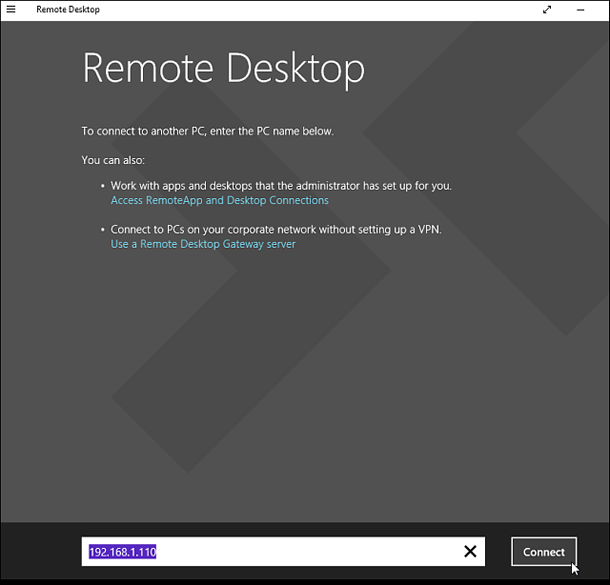Open Use a Remote Desktop Gateway server link
The width and height of the screenshot is (610, 585).
point(203,243)
